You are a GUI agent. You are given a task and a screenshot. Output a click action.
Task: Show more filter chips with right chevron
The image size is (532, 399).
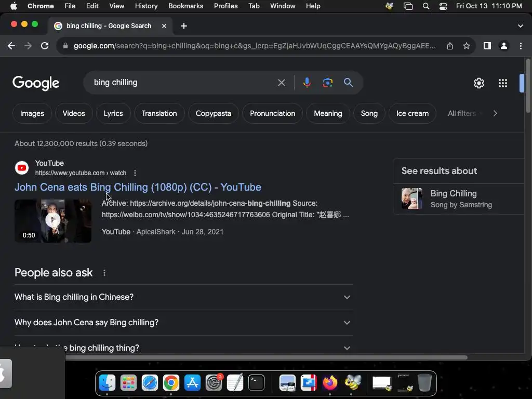pos(495,113)
